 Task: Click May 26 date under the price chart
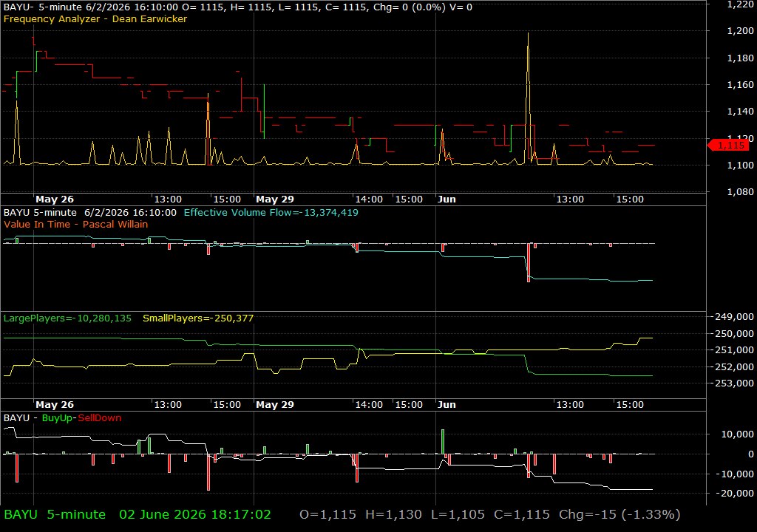[55, 199]
